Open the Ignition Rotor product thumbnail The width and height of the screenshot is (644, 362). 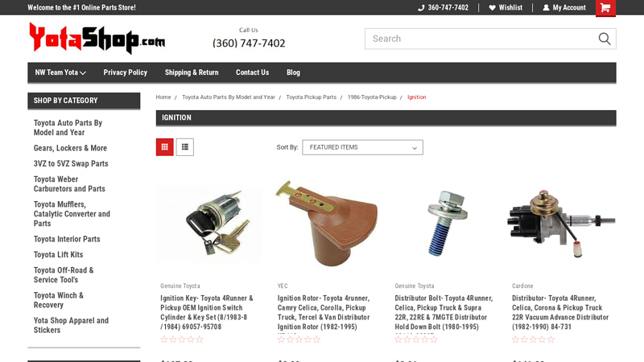327,224
